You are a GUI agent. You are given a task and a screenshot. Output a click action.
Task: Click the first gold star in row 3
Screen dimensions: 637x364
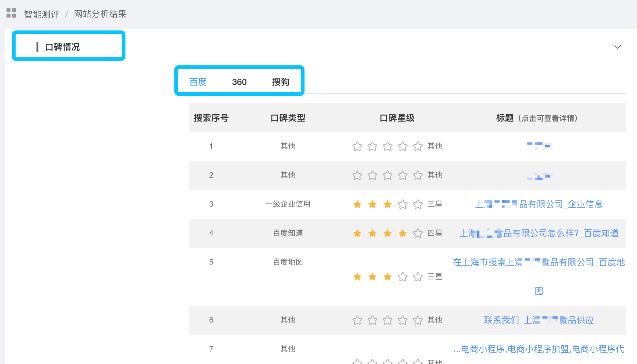(x=357, y=204)
